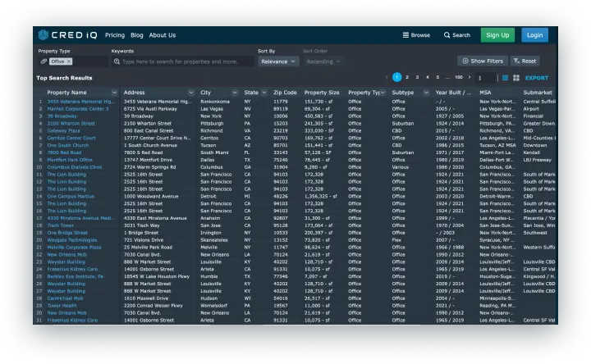Open Berkley Eye Institute property link
591x364 pixels.
coord(75,276)
